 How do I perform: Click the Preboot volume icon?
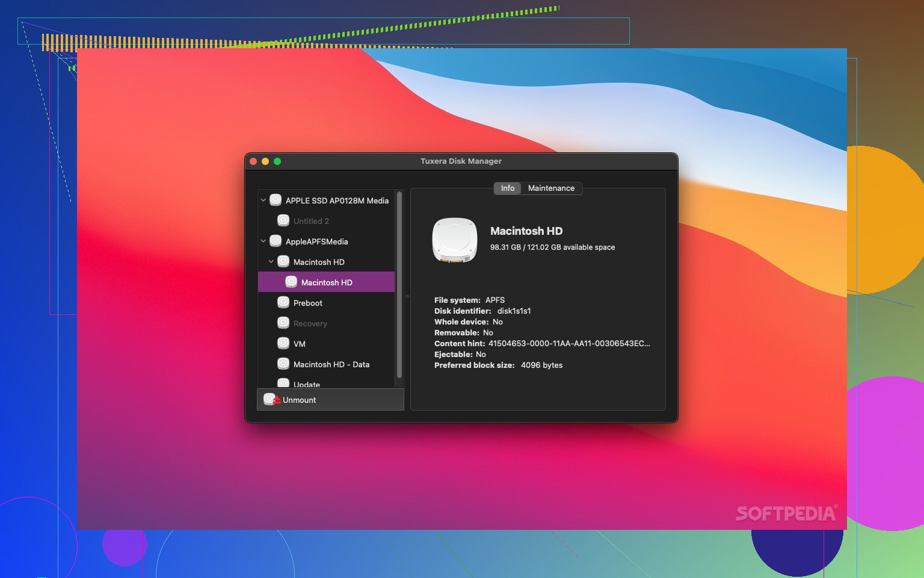pos(283,302)
